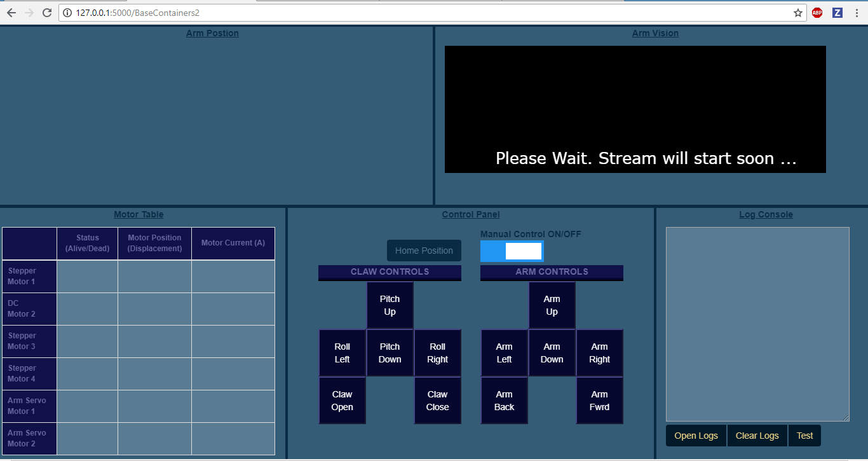The width and height of the screenshot is (868, 461).
Task: Open the claw with Claw Open
Action: (x=342, y=400)
